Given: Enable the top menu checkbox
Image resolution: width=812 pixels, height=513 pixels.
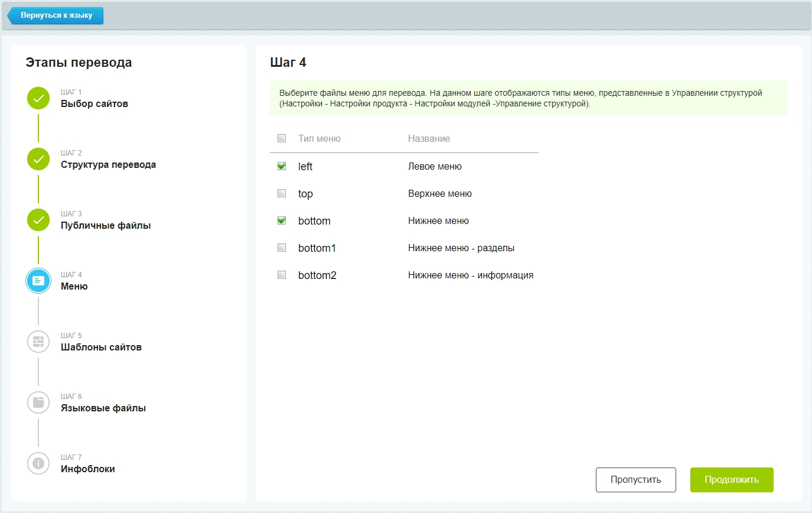Looking at the screenshot, I should point(282,193).
